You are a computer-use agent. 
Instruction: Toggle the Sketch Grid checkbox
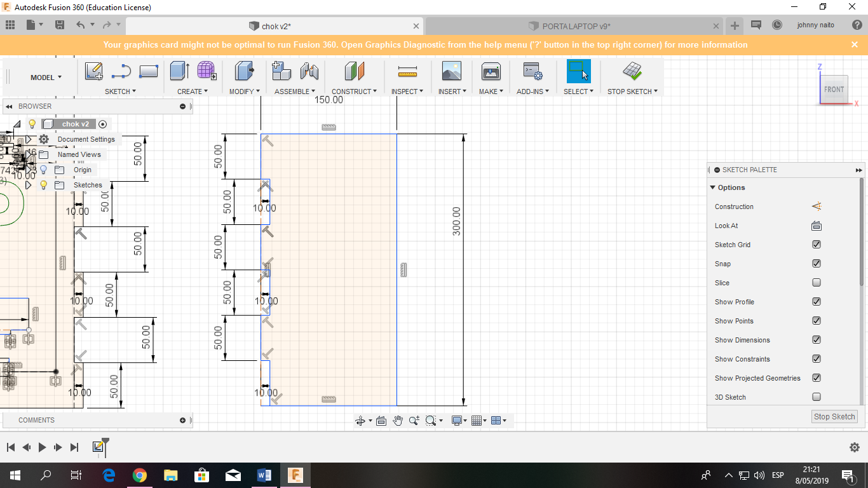pos(817,245)
